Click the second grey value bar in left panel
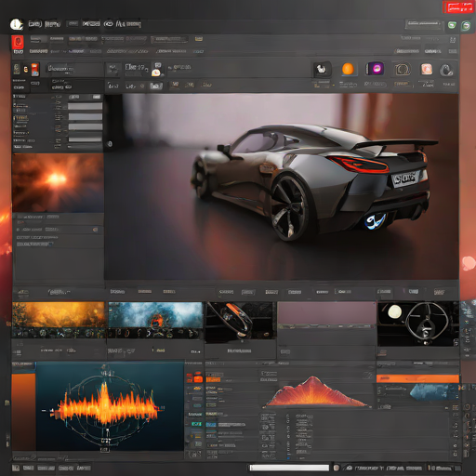 coord(86,116)
